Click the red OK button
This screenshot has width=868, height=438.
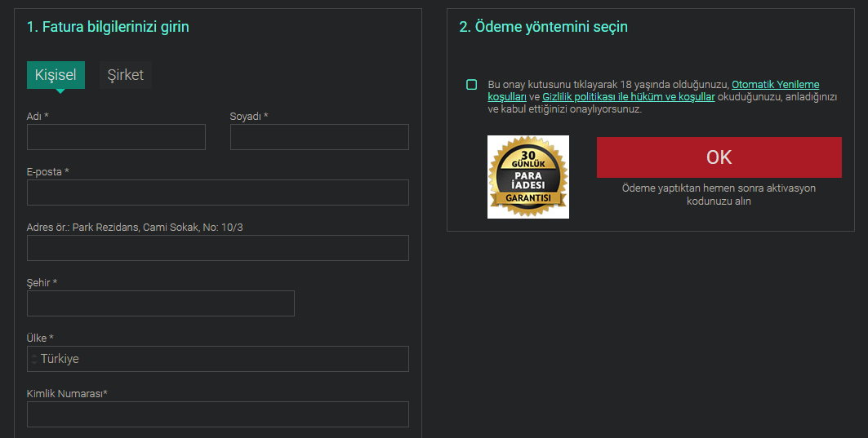[x=719, y=157]
